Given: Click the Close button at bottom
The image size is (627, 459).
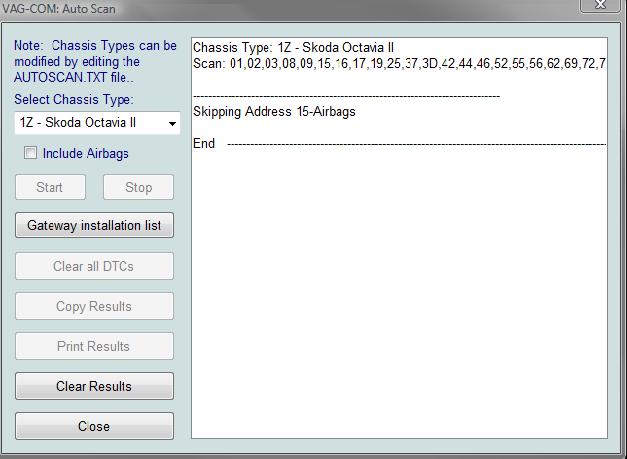Looking at the screenshot, I should [x=94, y=426].
